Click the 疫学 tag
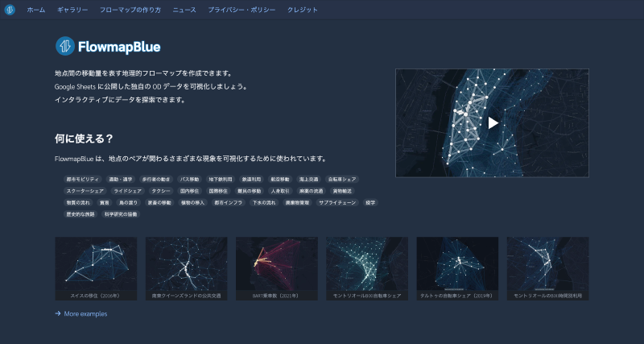 click(x=371, y=203)
